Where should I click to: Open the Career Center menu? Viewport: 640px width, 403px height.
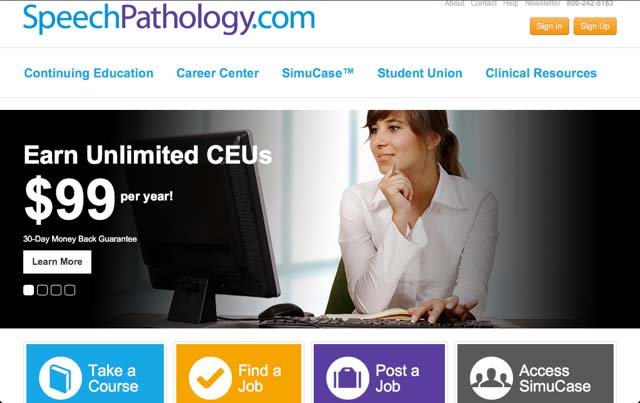(218, 73)
